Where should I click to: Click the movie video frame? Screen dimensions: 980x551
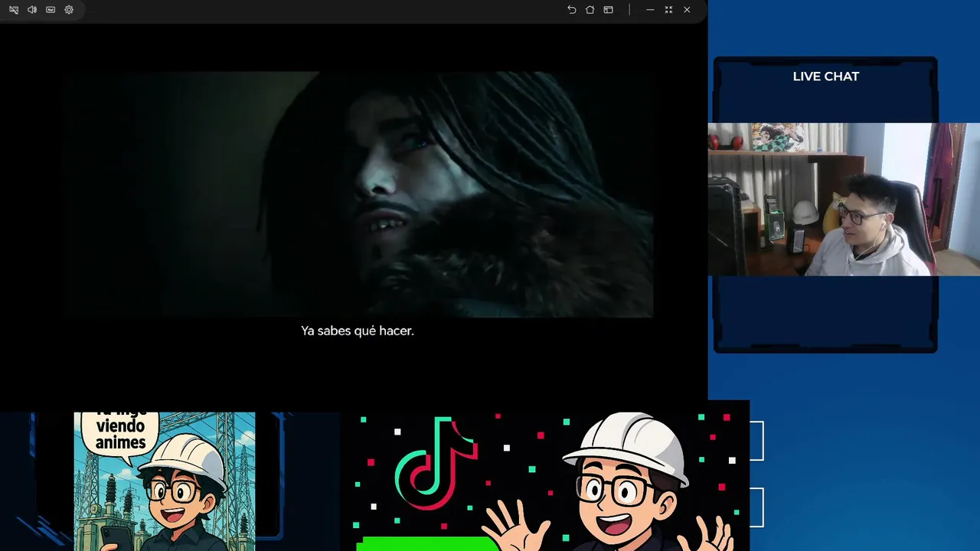(x=357, y=194)
